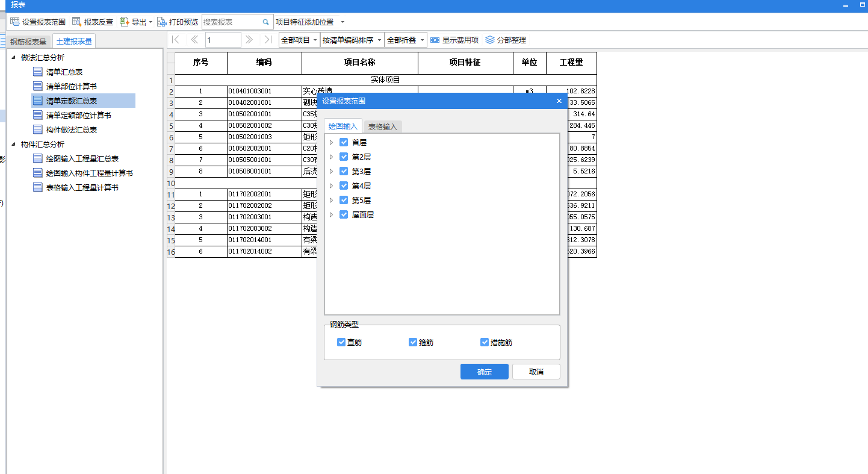Open the 表格输入工程量计算书 report
The height and width of the screenshot is (474, 868).
(82, 188)
